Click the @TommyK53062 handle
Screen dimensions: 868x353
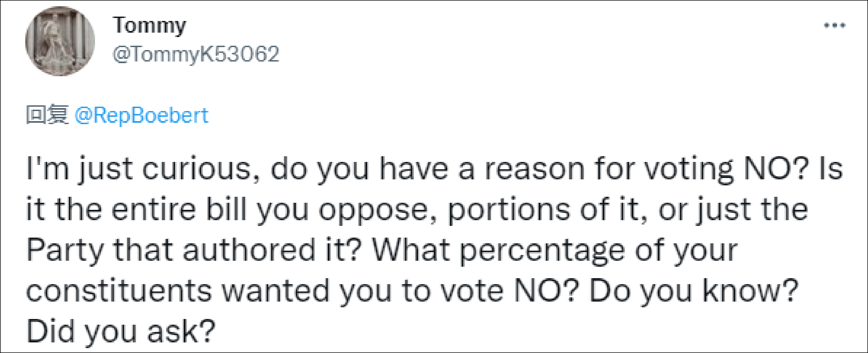(x=196, y=54)
